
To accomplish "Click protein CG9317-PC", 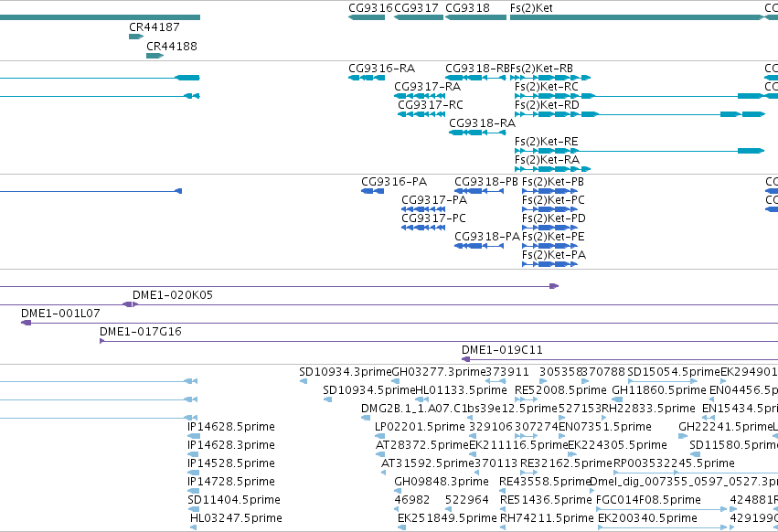I will coord(423,228).
